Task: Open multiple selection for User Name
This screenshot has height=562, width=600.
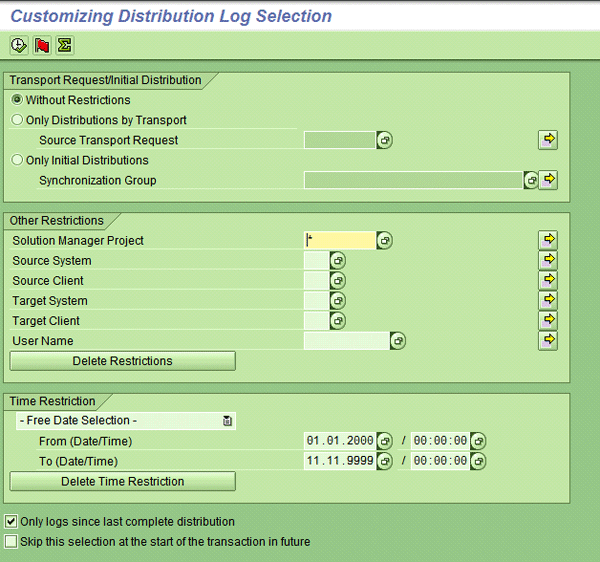Action: [547, 340]
